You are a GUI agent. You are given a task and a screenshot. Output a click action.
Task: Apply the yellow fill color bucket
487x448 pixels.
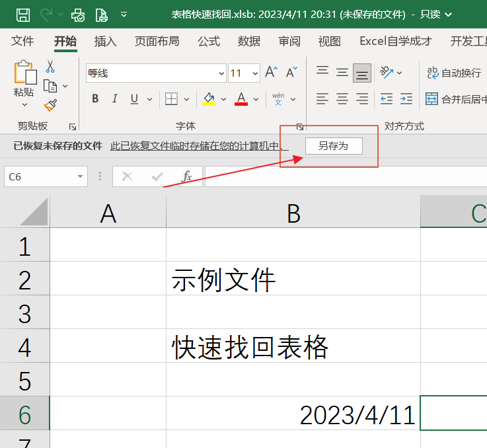pos(209,99)
